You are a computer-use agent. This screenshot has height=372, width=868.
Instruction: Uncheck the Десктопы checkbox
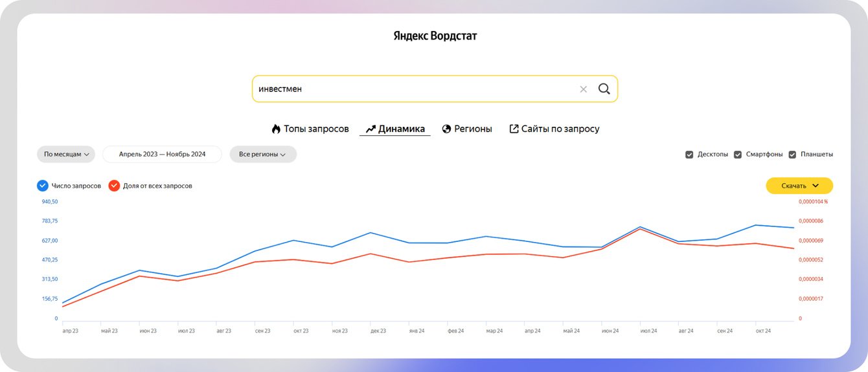[x=689, y=155]
